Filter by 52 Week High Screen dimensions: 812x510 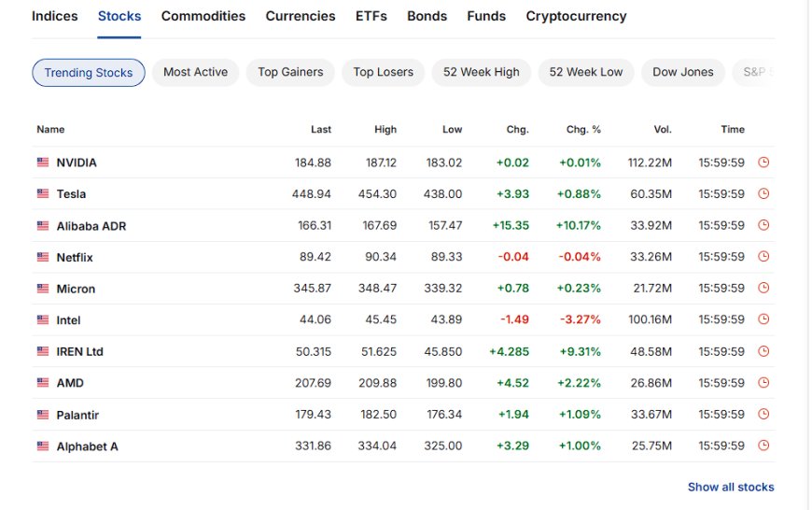coord(481,72)
